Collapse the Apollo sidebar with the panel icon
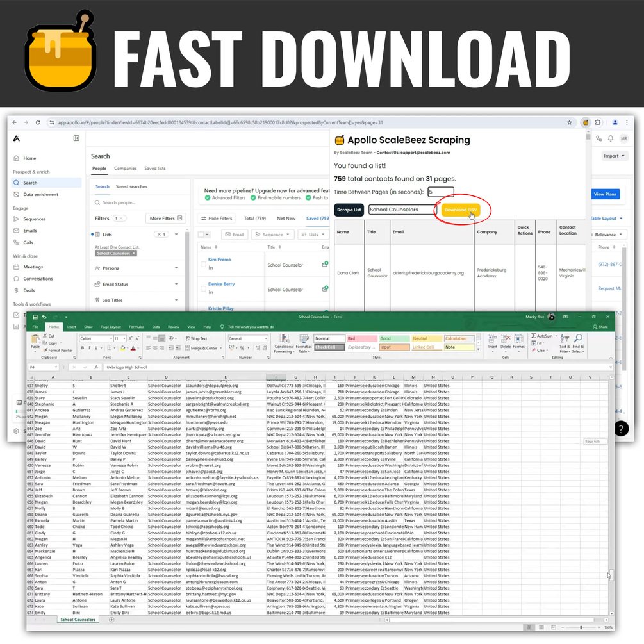Viewport: 644px width, 644px height. (76, 138)
